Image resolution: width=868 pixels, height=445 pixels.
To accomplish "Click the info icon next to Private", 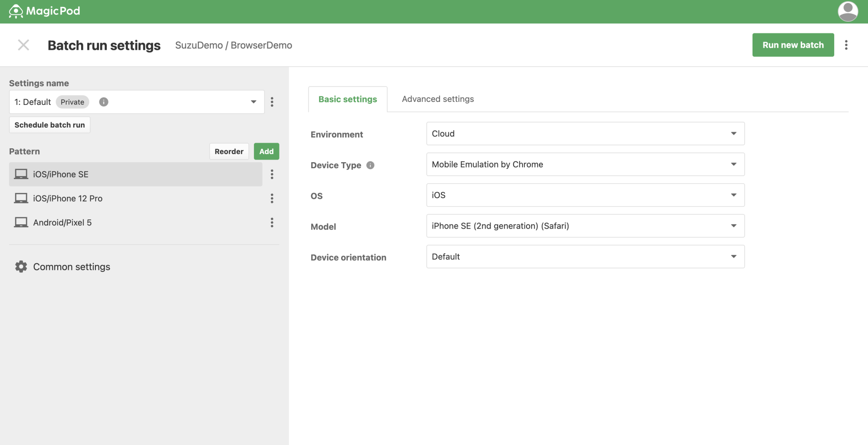I will (104, 102).
